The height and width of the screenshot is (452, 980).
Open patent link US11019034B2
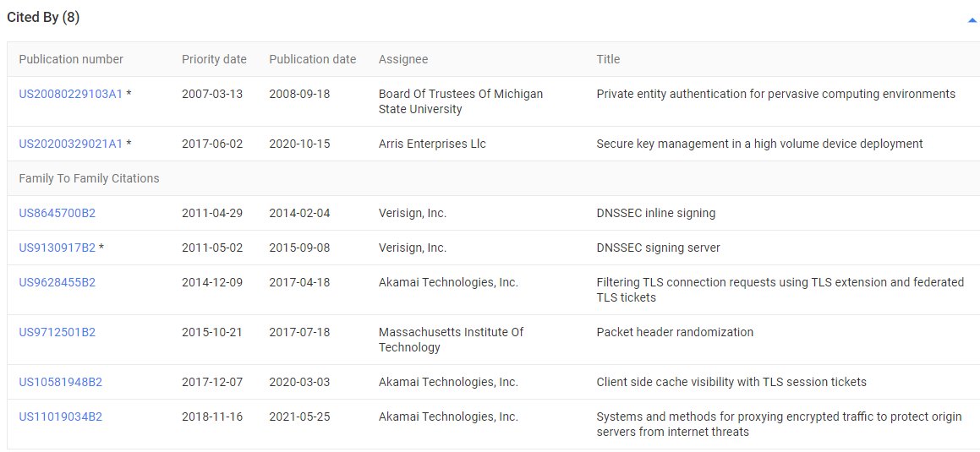[x=60, y=417]
